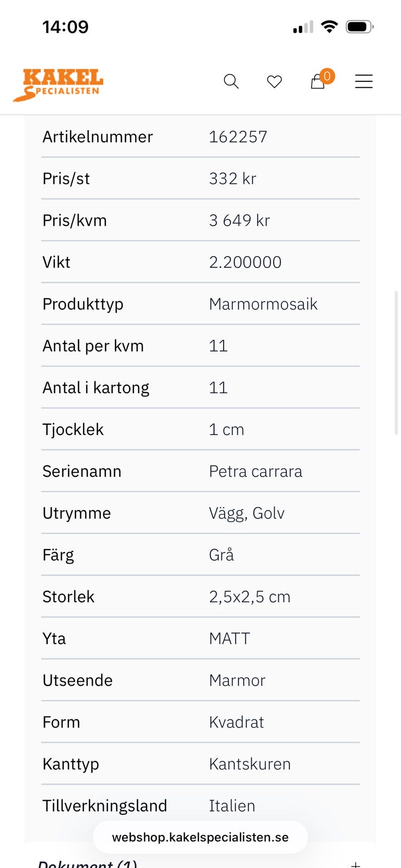The width and height of the screenshot is (401, 868).
Task: Tap the Storlek value 2,5x2,5 cm
Action: (x=250, y=597)
